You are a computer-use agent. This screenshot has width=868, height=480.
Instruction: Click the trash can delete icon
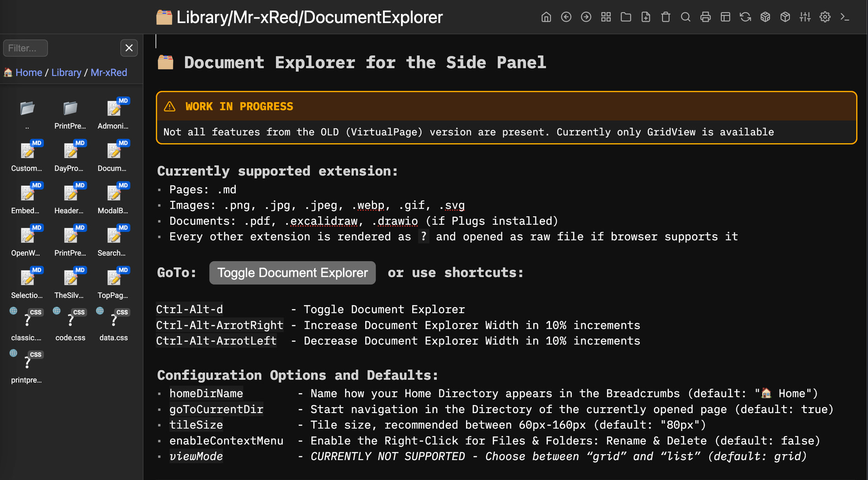coord(665,17)
